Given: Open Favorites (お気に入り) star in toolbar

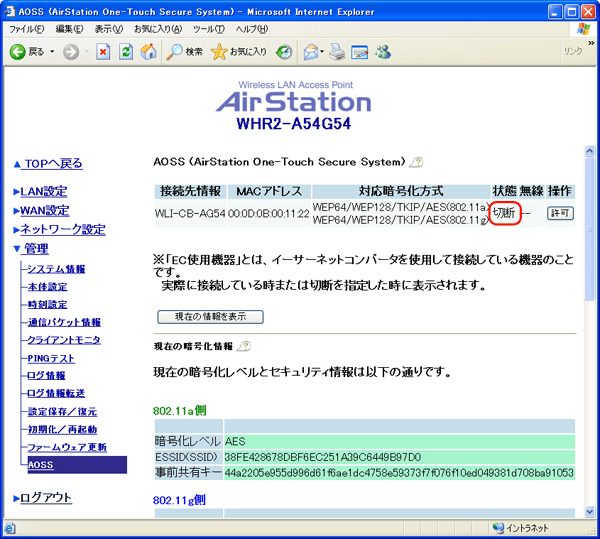Looking at the screenshot, I should 239,52.
